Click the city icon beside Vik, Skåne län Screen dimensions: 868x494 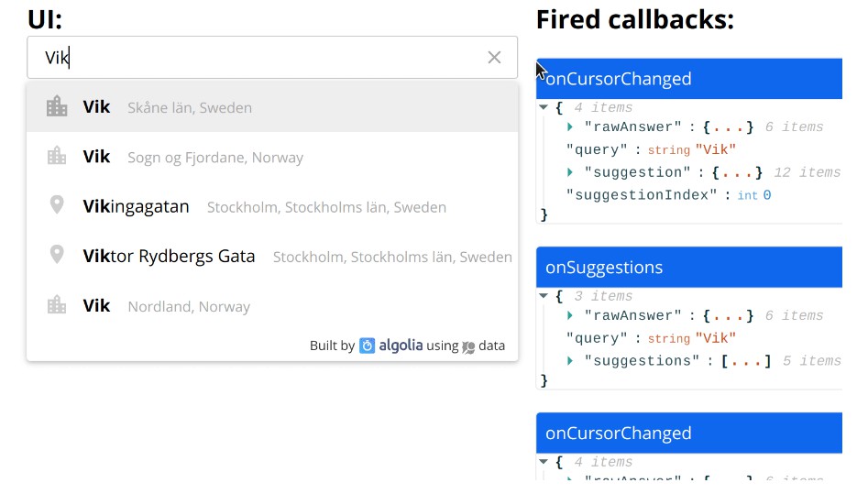(x=57, y=107)
